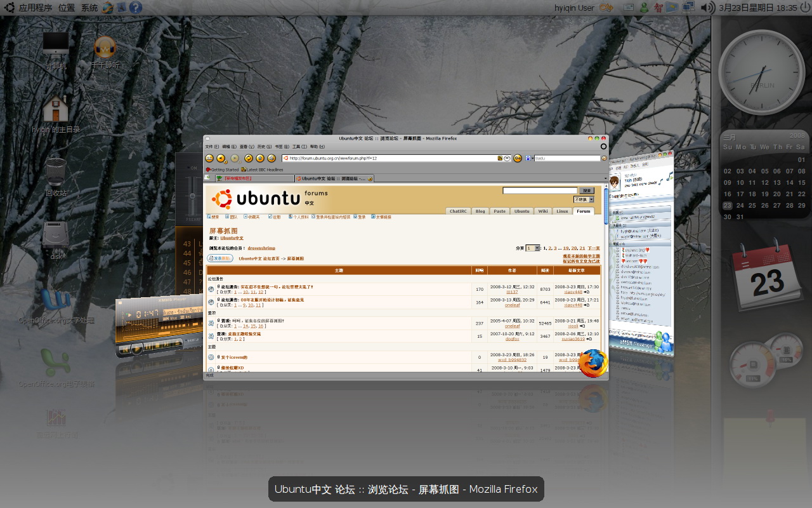Open author link lj137
This screenshot has width=812, height=508.
(x=512, y=292)
